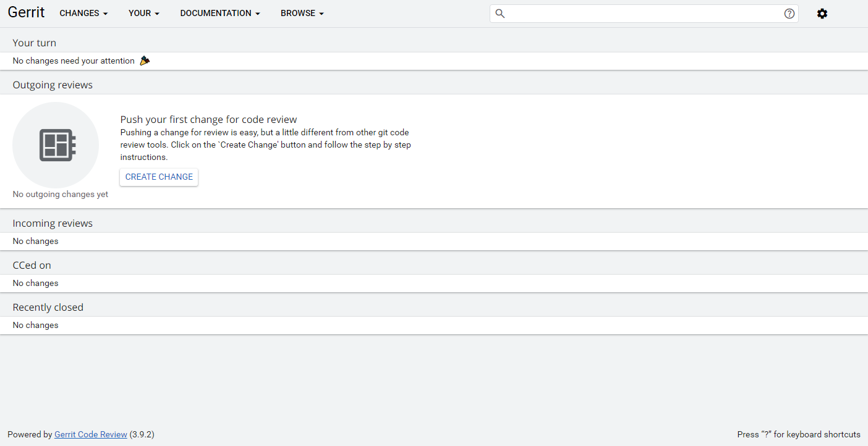
Task: Follow the Gerrit Code Review footer link
Action: tap(91, 434)
